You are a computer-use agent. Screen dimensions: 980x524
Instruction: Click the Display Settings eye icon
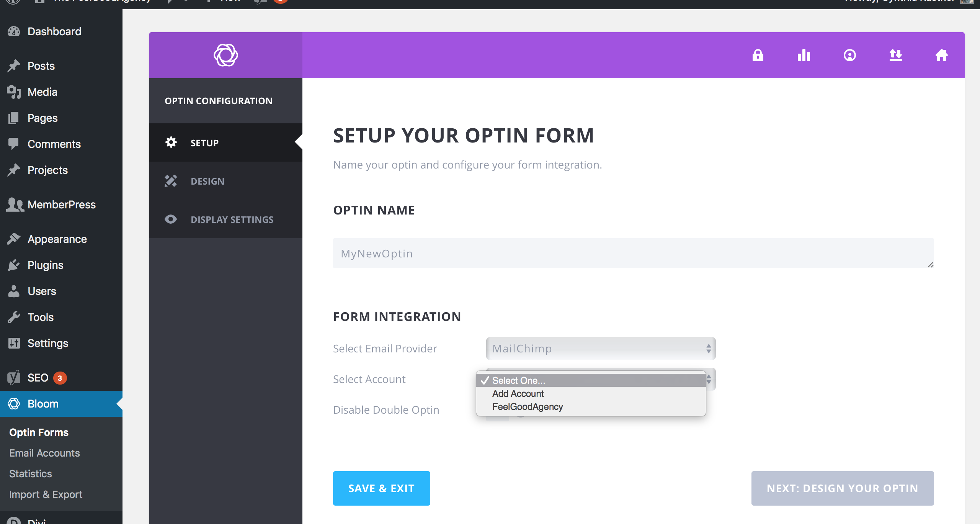tap(171, 219)
